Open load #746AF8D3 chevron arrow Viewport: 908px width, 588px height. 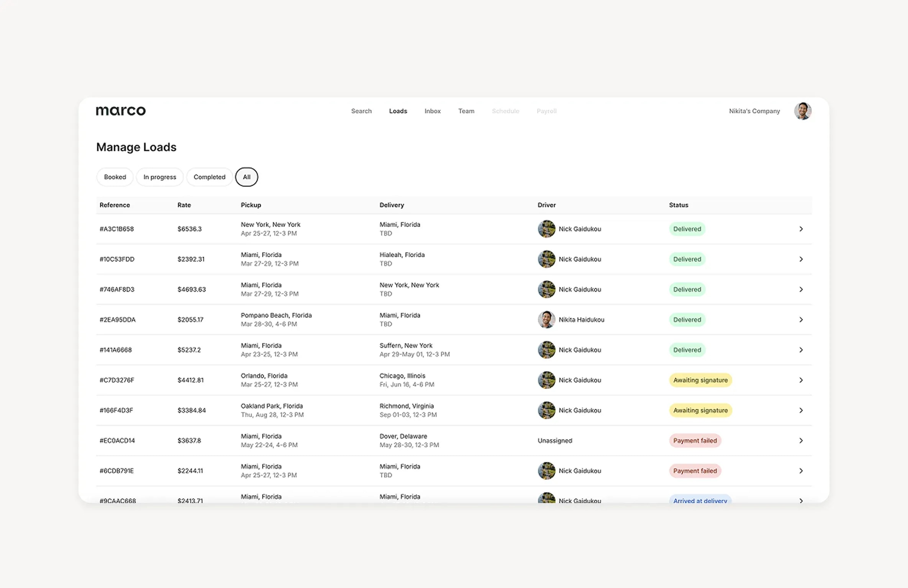(801, 289)
